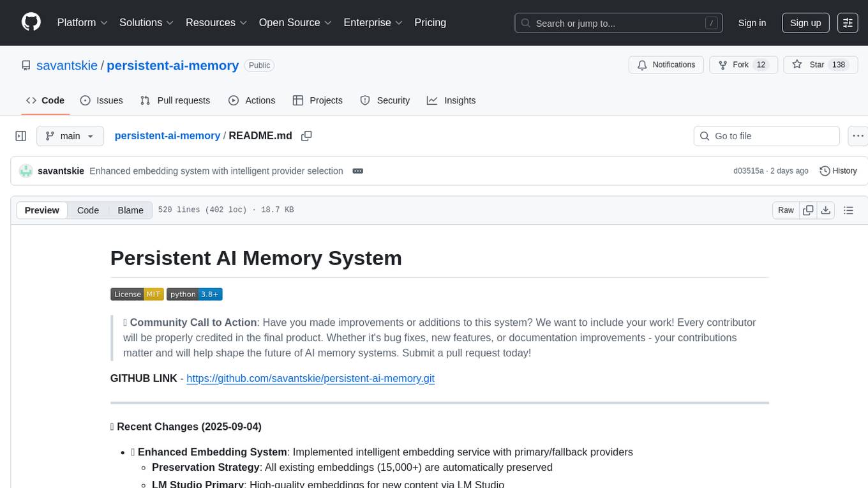This screenshot has width=868, height=488.
Task: Click the Enhanced Embedding System bullet text
Action: [382, 452]
